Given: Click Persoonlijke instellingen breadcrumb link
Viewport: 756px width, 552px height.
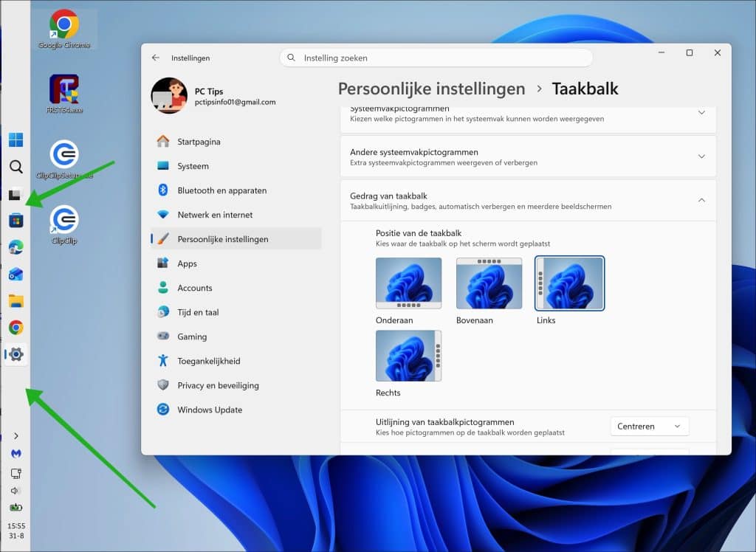Looking at the screenshot, I should click(x=431, y=89).
